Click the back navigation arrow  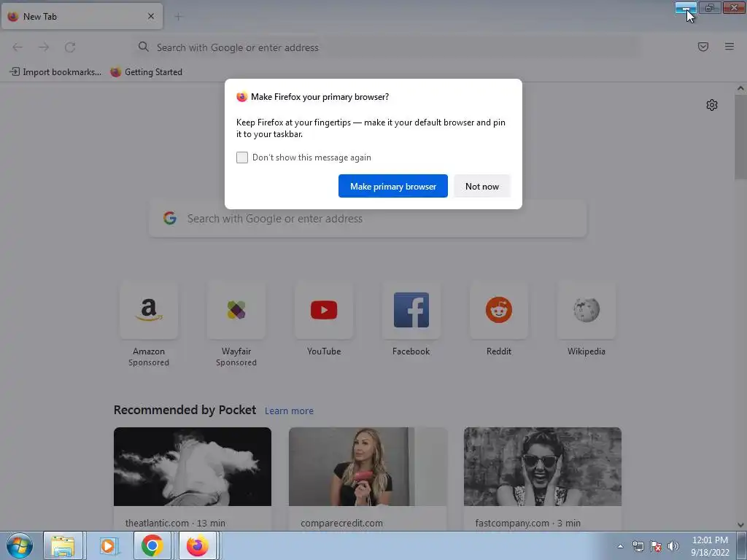[18, 47]
